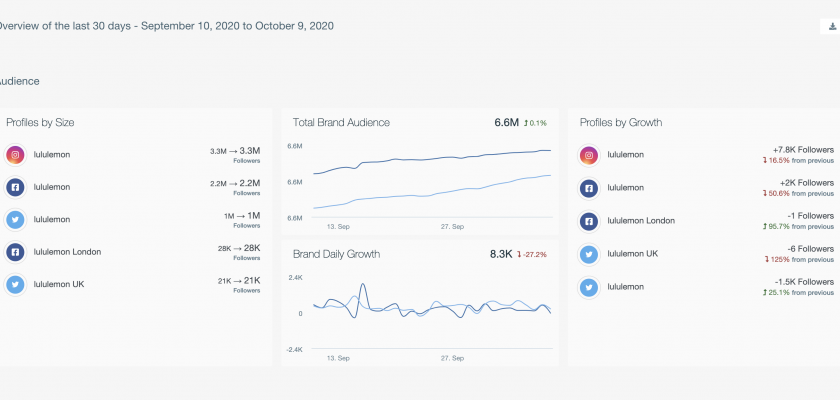Click the Total Brand Audience chart title
The width and height of the screenshot is (840, 400).
point(341,123)
